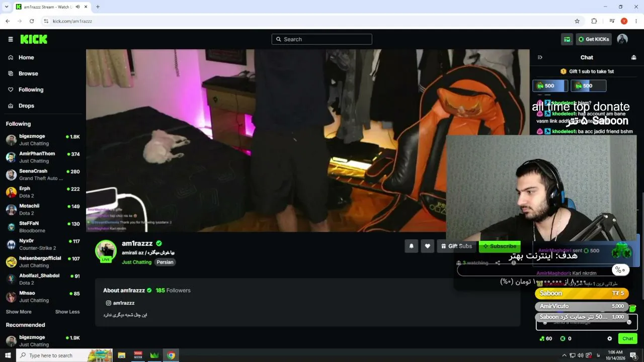Image resolution: width=644 pixels, height=362 pixels.
Task: View site information icon in address bar
Action: click(46, 21)
